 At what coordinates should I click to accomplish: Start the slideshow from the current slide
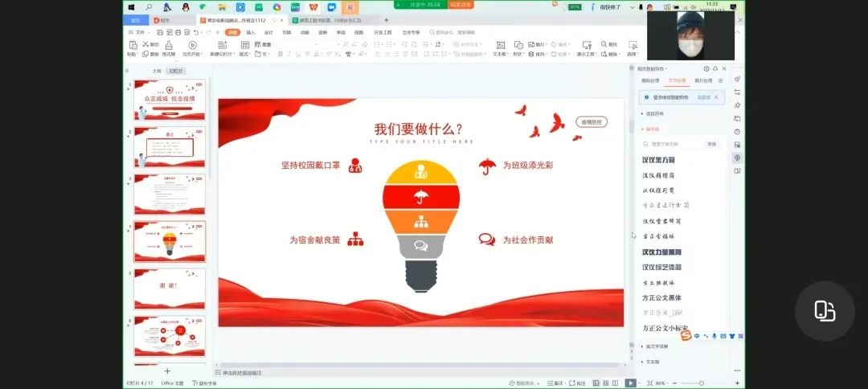click(192, 46)
